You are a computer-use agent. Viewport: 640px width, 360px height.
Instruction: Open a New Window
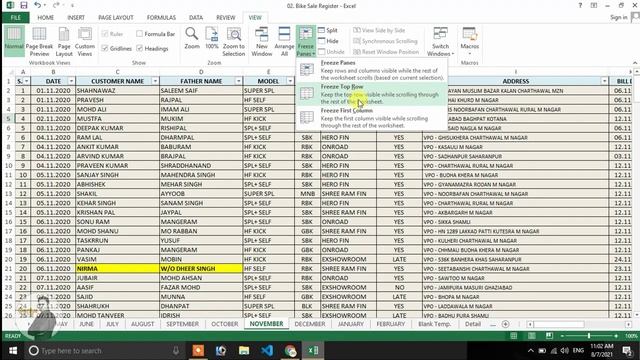(x=262, y=42)
